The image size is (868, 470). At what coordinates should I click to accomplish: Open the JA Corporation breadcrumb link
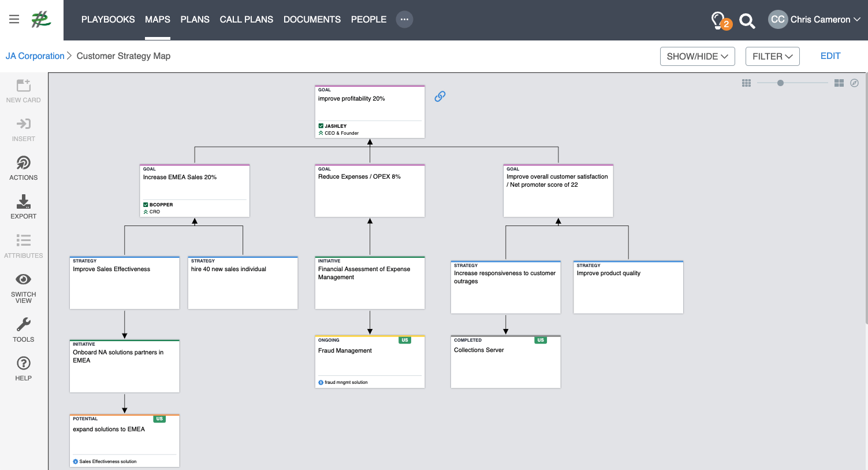pos(35,56)
